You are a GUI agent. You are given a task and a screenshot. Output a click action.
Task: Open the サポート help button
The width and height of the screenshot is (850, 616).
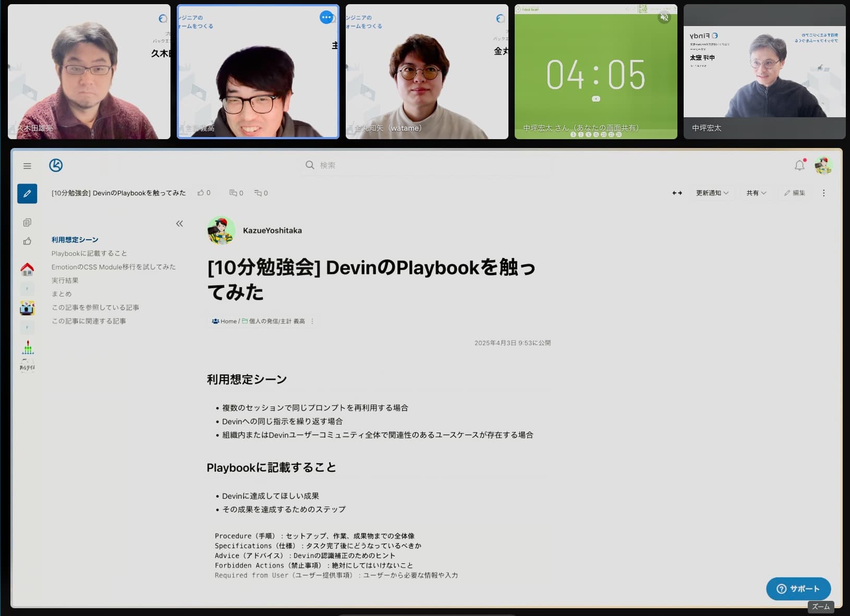click(x=798, y=588)
